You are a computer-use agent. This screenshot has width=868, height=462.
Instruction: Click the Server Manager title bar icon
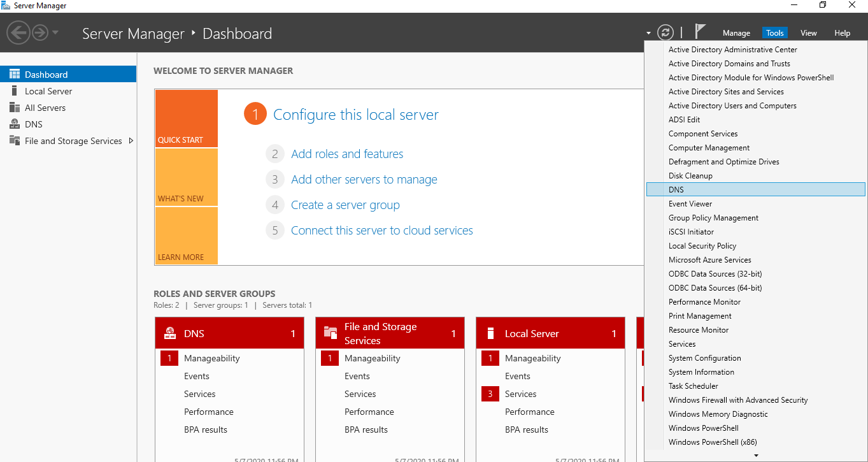click(x=6, y=6)
